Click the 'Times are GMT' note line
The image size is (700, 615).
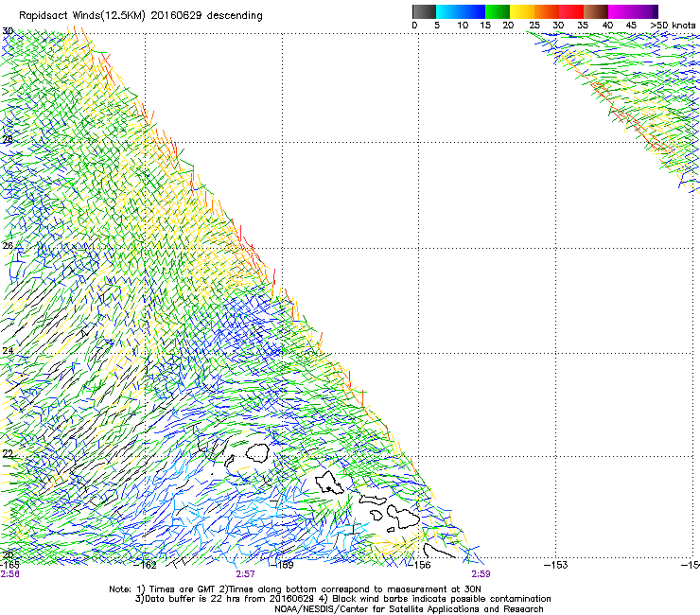tap(295, 589)
